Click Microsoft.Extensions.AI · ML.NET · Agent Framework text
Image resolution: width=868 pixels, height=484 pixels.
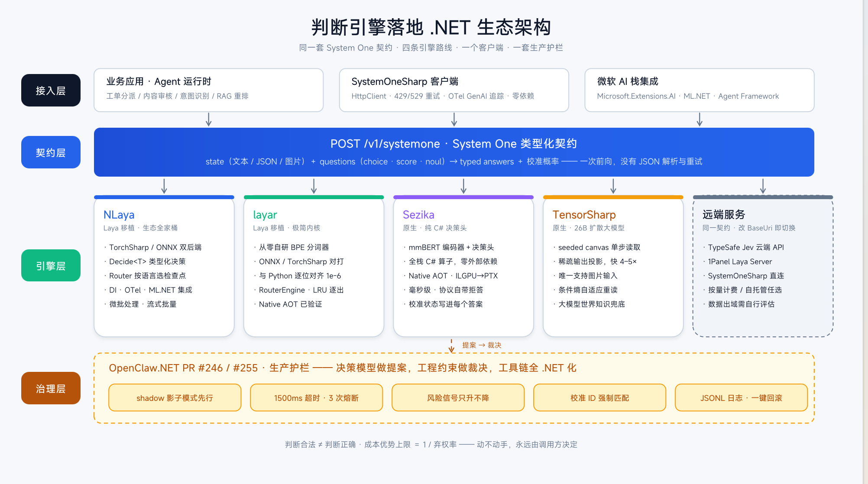tap(688, 96)
